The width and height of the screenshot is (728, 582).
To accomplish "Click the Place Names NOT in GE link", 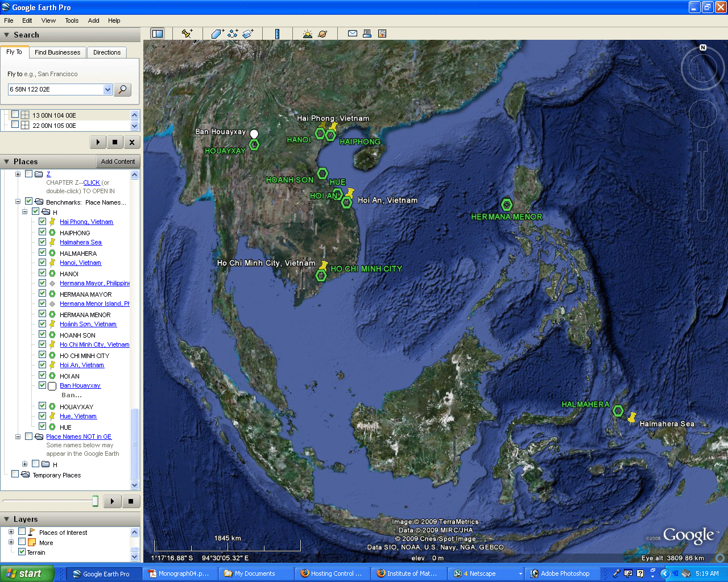I will tap(78, 436).
